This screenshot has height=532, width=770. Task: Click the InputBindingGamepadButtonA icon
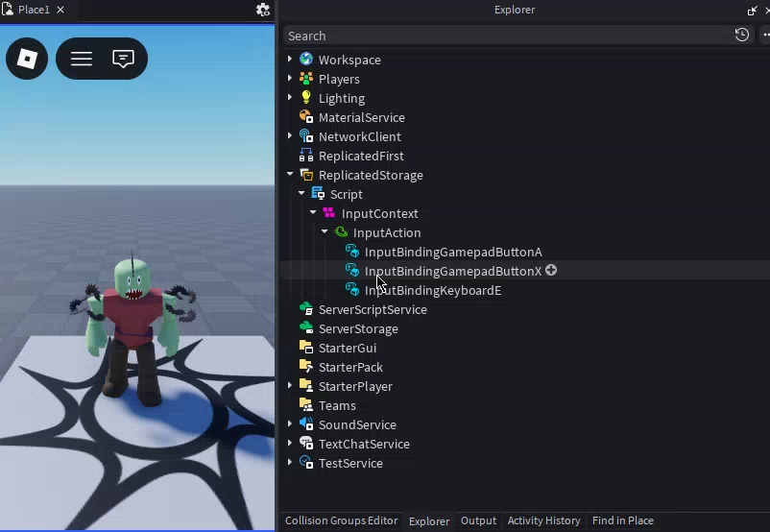tap(352, 252)
